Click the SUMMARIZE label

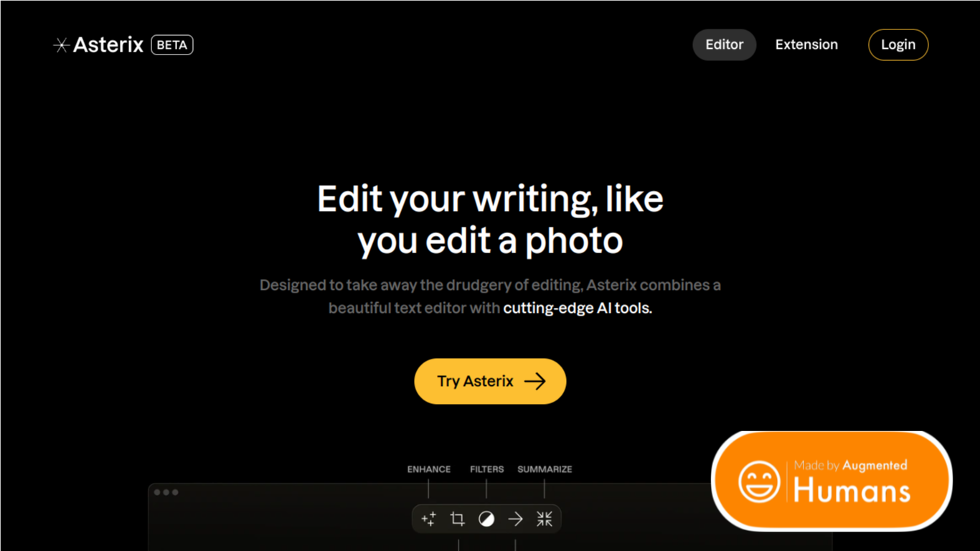[x=545, y=469]
